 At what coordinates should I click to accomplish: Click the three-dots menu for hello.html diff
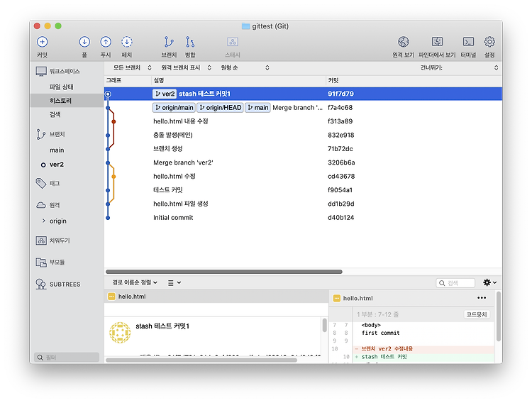pyautogui.click(x=482, y=298)
